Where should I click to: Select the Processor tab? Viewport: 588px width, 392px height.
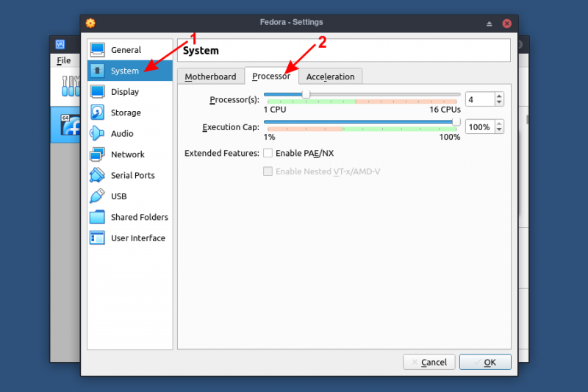pos(271,76)
